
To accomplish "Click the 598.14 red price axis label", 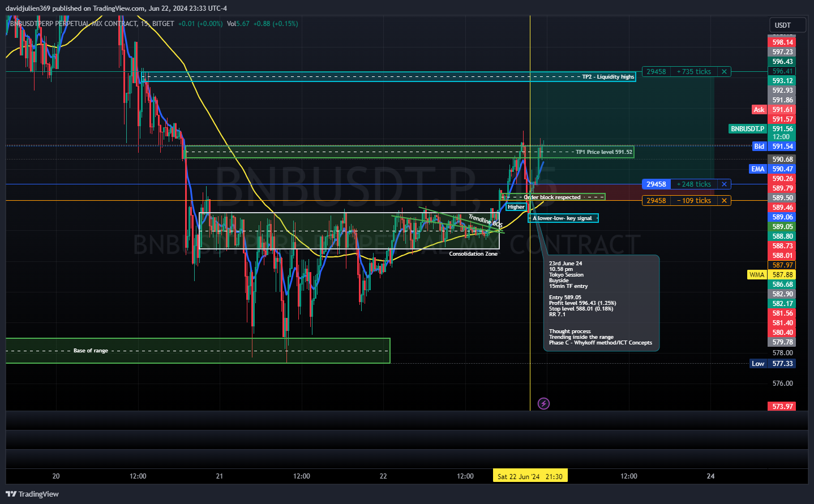I will tap(782, 42).
